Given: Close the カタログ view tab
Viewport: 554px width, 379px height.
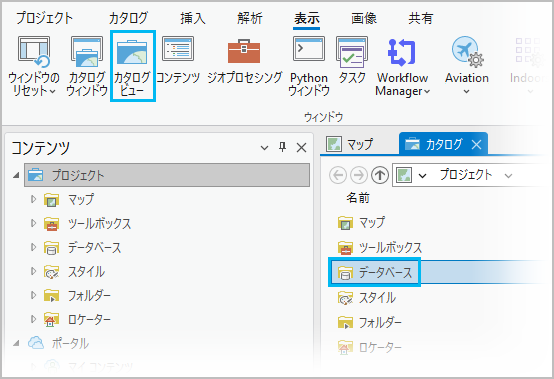Looking at the screenshot, I should pyautogui.click(x=477, y=144).
